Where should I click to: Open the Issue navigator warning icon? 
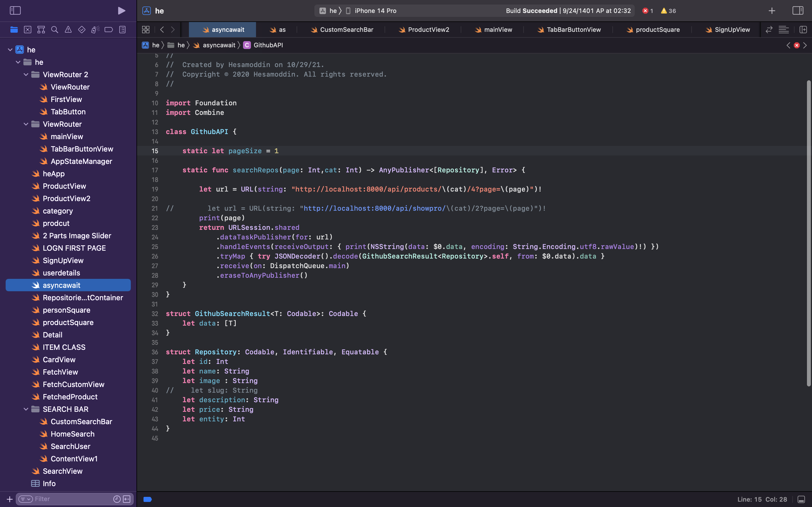coord(68,30)
